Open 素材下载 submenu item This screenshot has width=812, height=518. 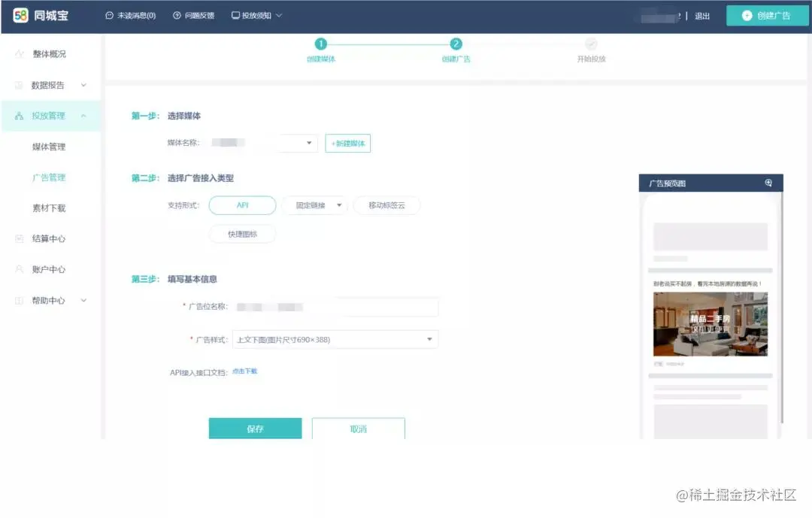tap(49, 208)
